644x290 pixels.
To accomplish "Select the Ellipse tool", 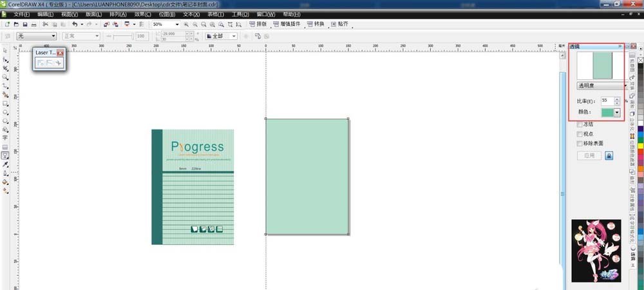I will [x=5, y=112].
